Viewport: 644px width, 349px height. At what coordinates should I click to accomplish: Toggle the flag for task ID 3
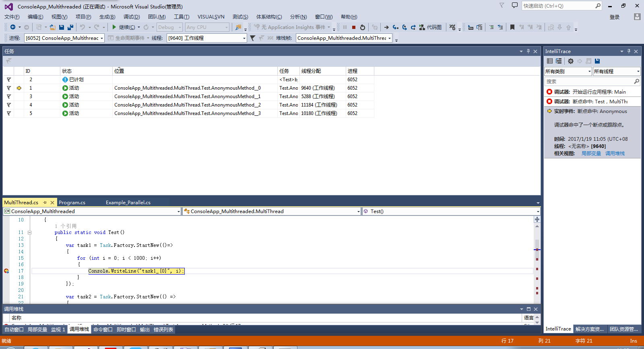[x=8, y=96]
